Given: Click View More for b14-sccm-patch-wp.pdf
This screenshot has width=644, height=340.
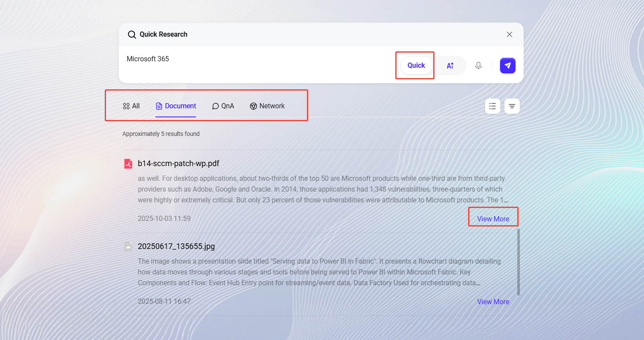Looking at the screenshot, I should 493,219.
